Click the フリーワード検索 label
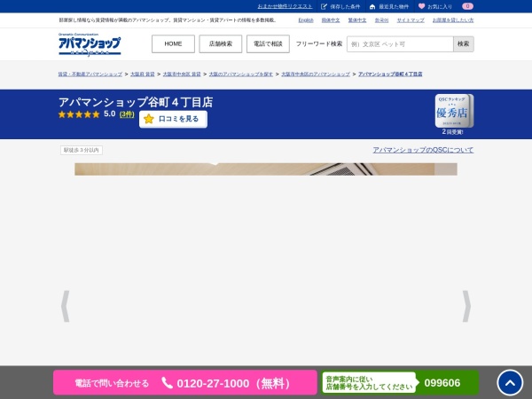 [x=319, y=43]
